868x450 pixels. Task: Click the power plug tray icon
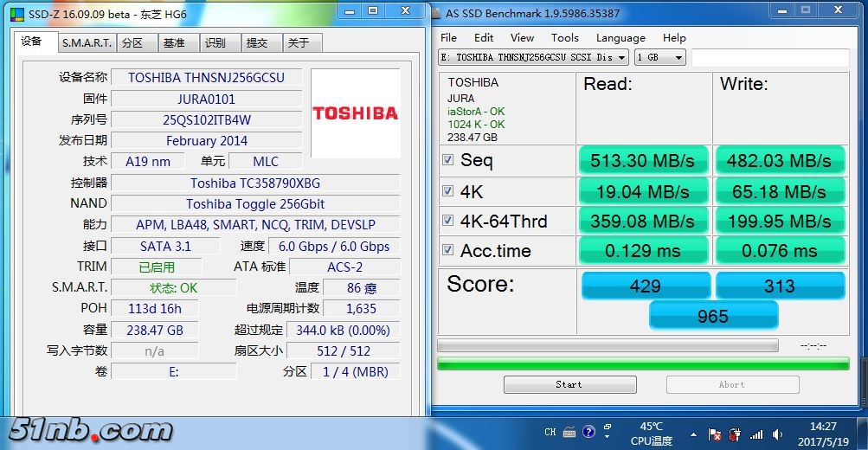(x=735, y=433)
